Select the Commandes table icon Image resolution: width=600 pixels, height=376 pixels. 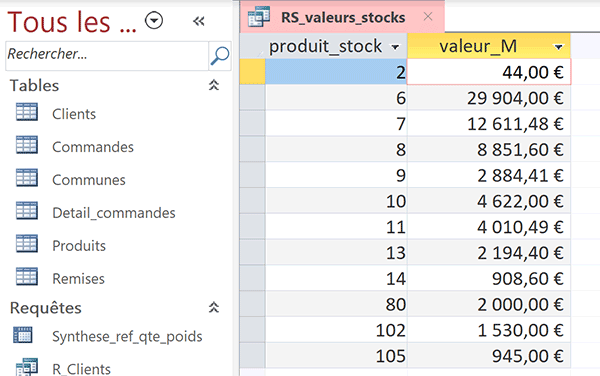coord(27,145)
